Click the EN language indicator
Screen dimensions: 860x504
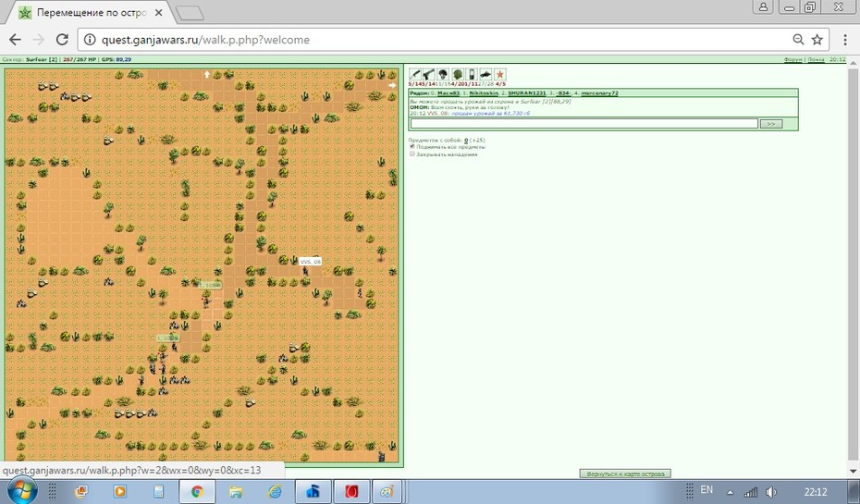706,490
